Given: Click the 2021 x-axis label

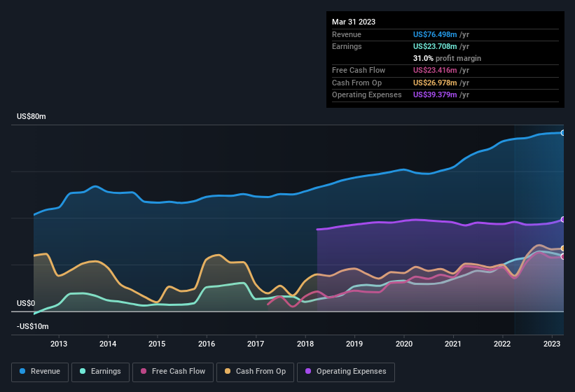Looking at the screenshot, I should pos(453,344).
